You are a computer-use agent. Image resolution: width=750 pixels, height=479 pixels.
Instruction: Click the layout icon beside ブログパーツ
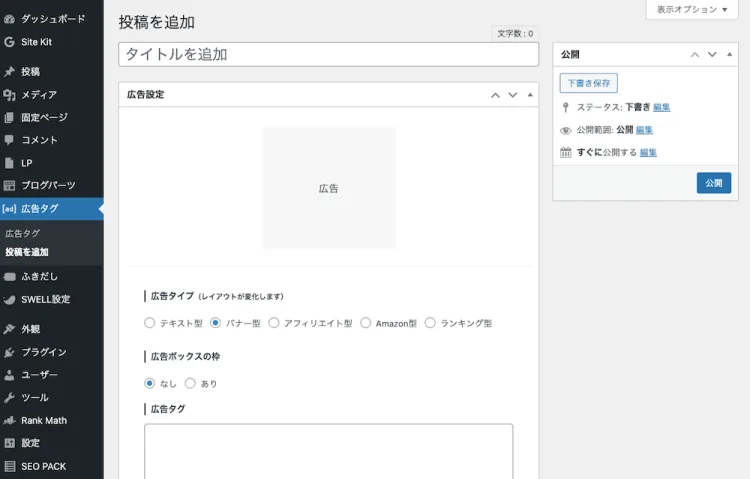[x=9, y=185]
